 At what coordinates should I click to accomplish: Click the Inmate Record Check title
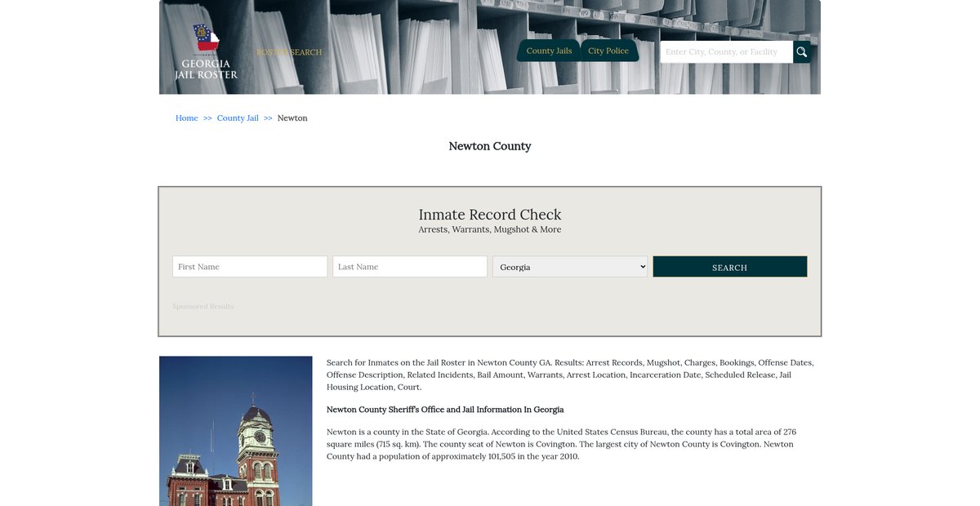pyautogui.click(x=490, y=215)
